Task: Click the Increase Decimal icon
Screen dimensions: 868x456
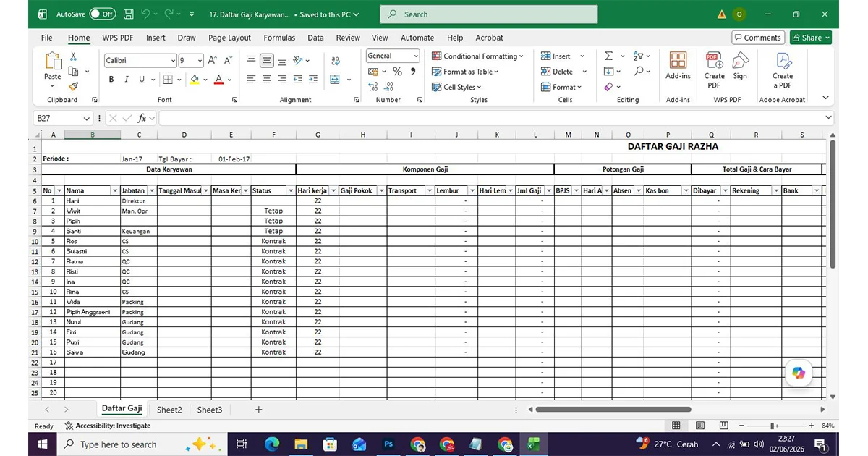Action: pos(373,87)
